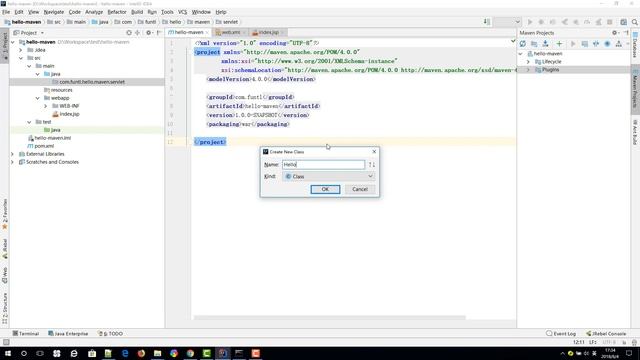This screenshot has width=640, height=360.
Task: Open the JRebel Console
Action: coord(606,333)
